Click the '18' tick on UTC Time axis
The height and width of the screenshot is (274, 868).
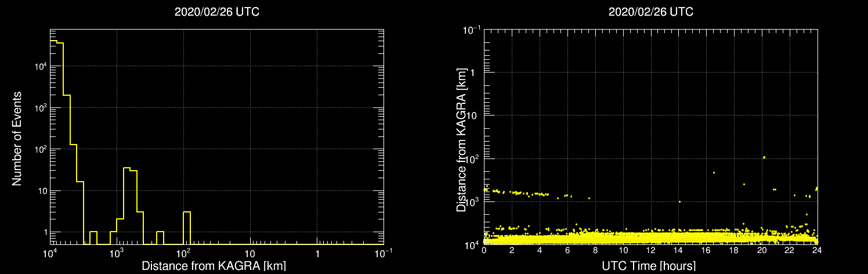(734, 250)
